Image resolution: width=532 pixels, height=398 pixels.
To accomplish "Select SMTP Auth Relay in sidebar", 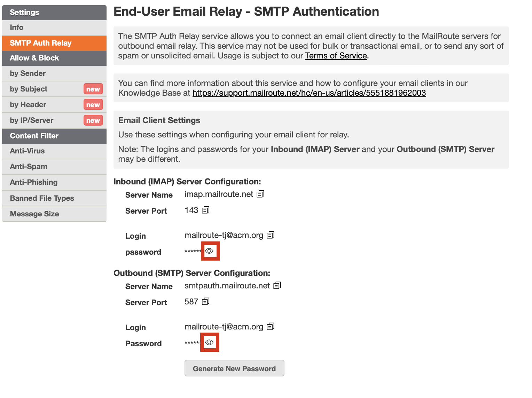I will tap(41, 43).
